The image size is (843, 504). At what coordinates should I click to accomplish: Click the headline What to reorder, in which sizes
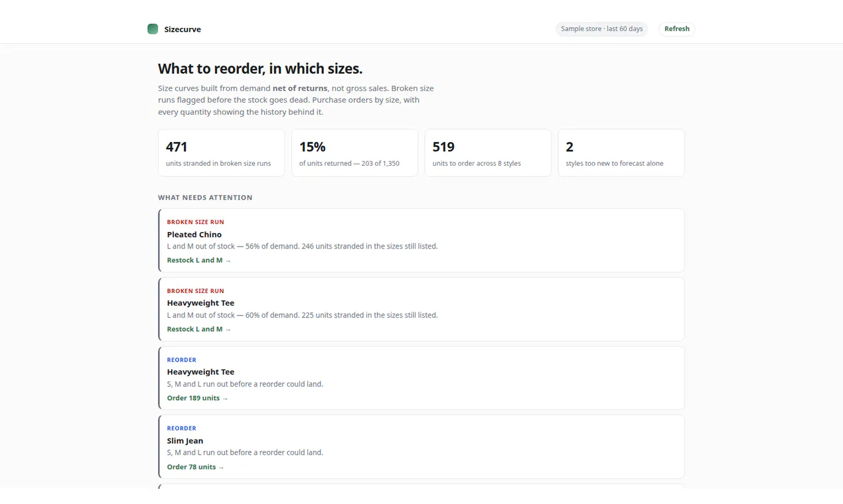(x=260, y=69)
